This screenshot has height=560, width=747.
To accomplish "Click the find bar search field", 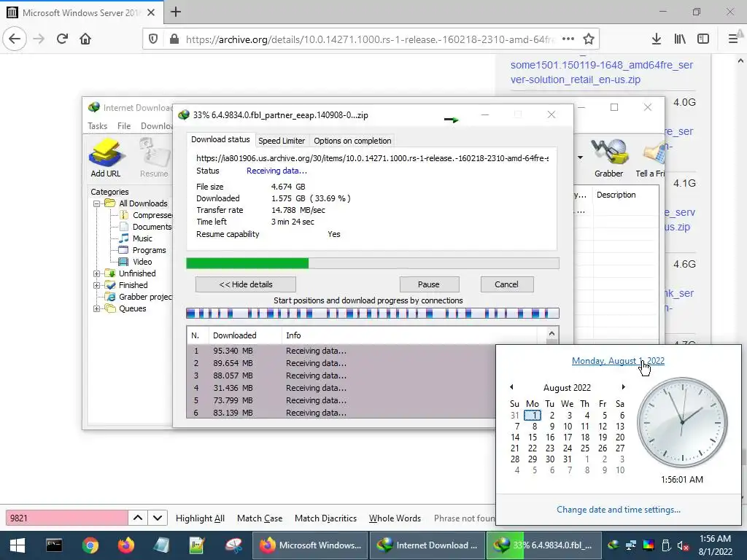I will click(x=66, y=518).
